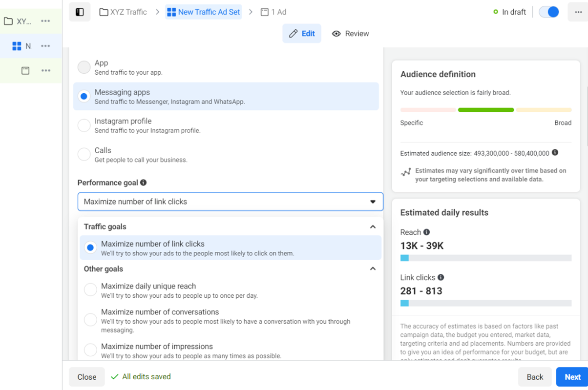This screenshot has height=390, width=588.
Task: Click the info icon next to Link clicks
Action: click(441, 277)
